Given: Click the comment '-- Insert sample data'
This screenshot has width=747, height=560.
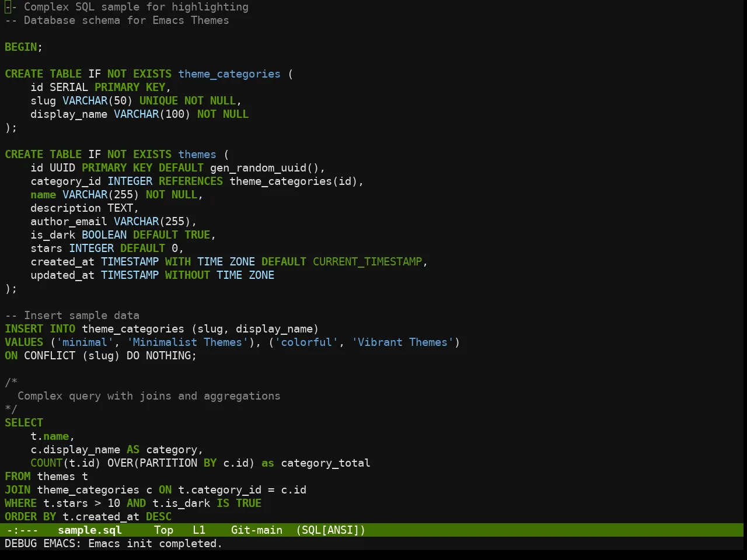Looking at the screenshot, I should coord(72,316).
